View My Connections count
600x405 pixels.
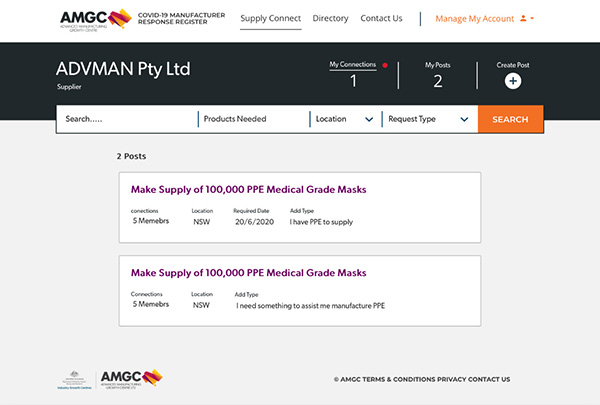pos(353,81)
